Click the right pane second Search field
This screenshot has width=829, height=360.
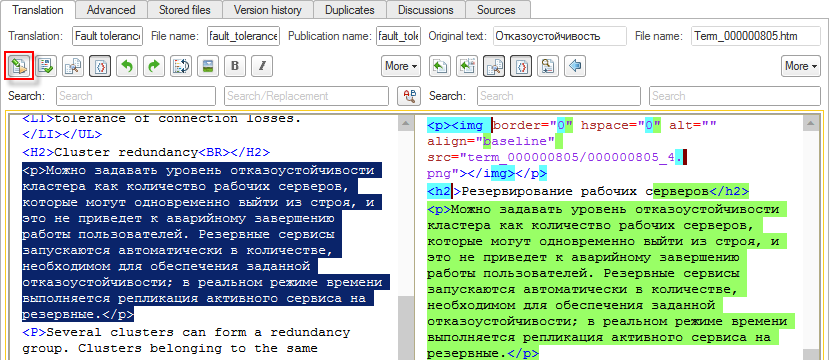[x=735, y=96]
